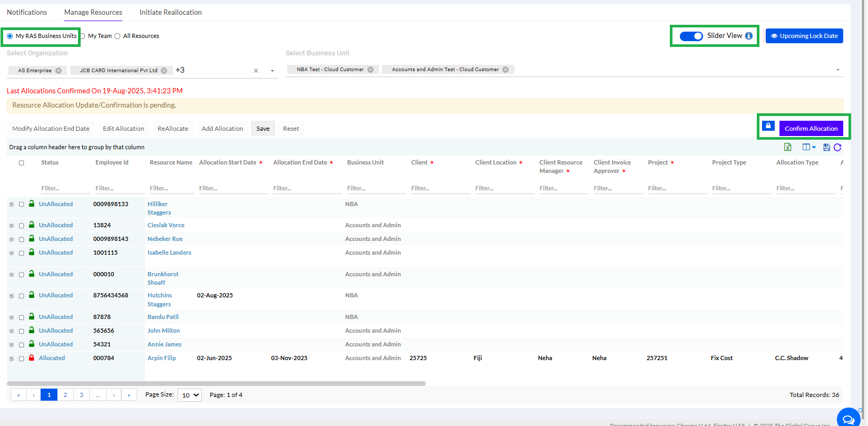Click the save grid layout icon
Viewport: 868px width, 426px height.
tap(826, 148)
